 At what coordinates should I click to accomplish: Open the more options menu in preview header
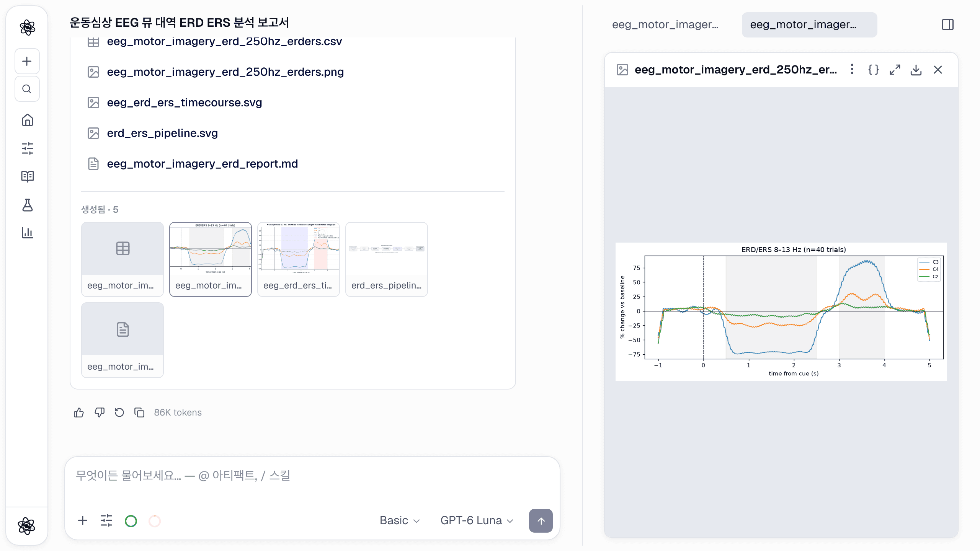[x=852, y=69]
